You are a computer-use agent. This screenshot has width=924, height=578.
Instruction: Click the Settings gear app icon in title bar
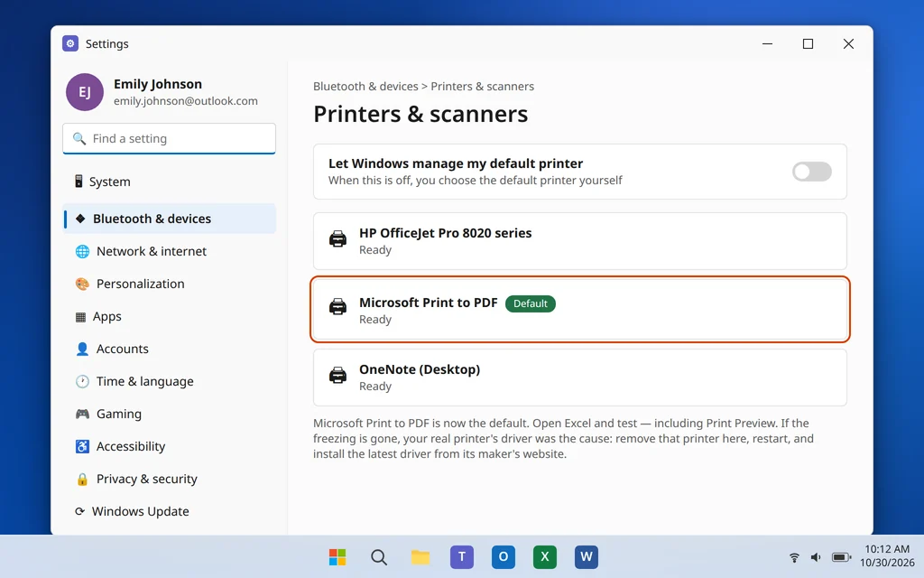pos(70,43)
